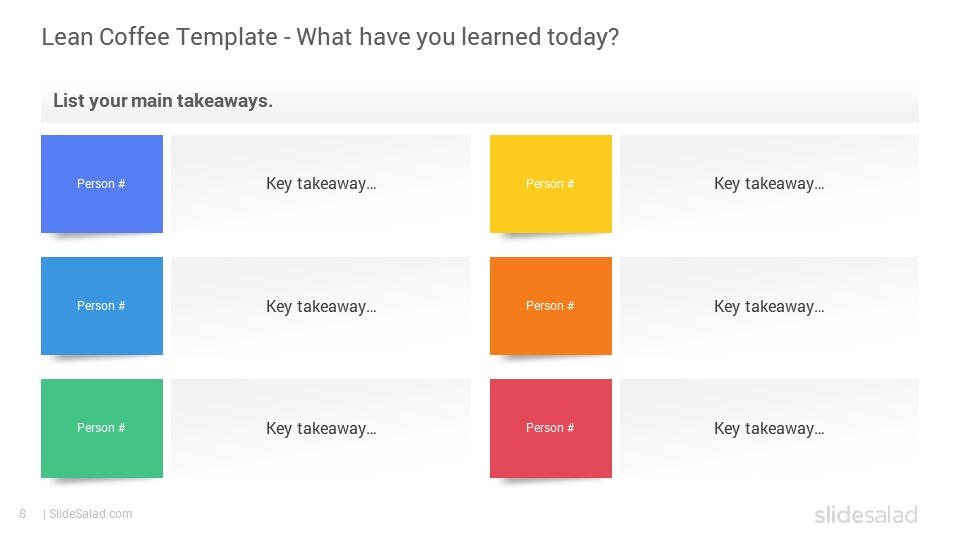
Task: Click the orange Person # card
Action: coord(550,306)
